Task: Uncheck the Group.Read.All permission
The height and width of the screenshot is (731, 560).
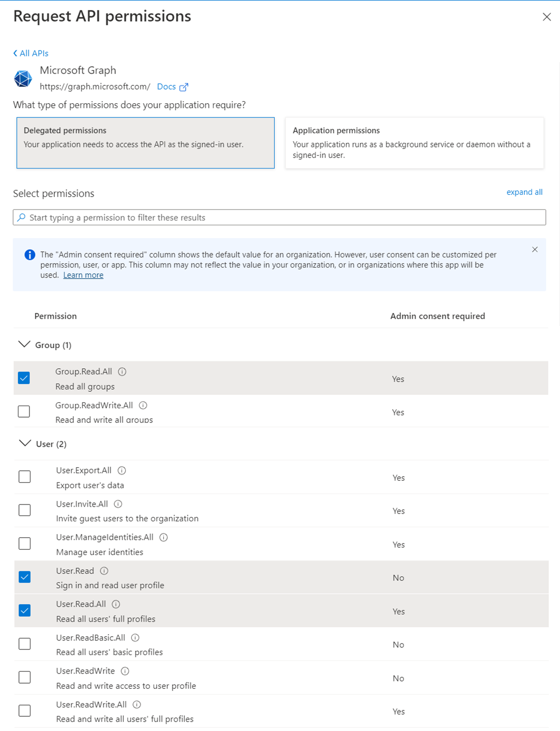Action: (x=24, y=378)
